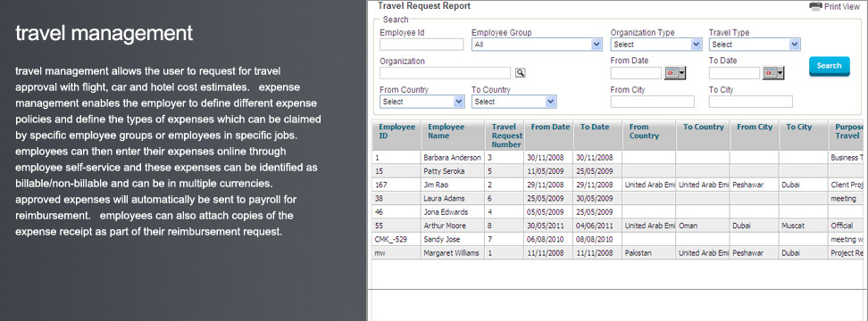Click the Organization text field

click(x=445, y=73)
